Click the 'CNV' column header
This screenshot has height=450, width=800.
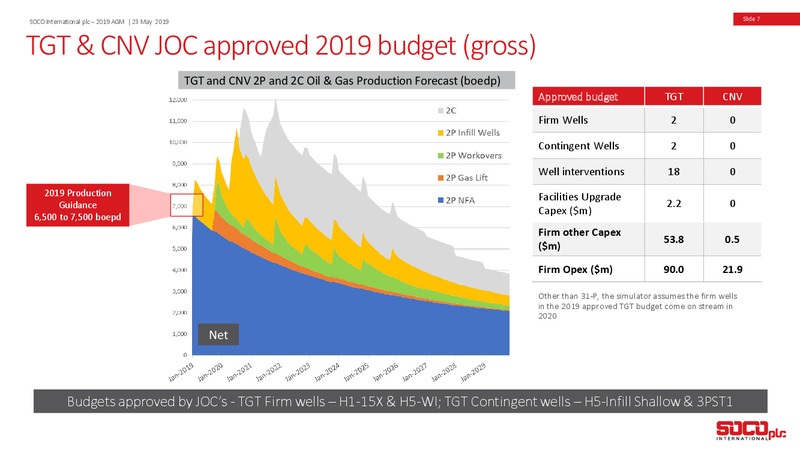pyautogui.click(x=732, y=96)
